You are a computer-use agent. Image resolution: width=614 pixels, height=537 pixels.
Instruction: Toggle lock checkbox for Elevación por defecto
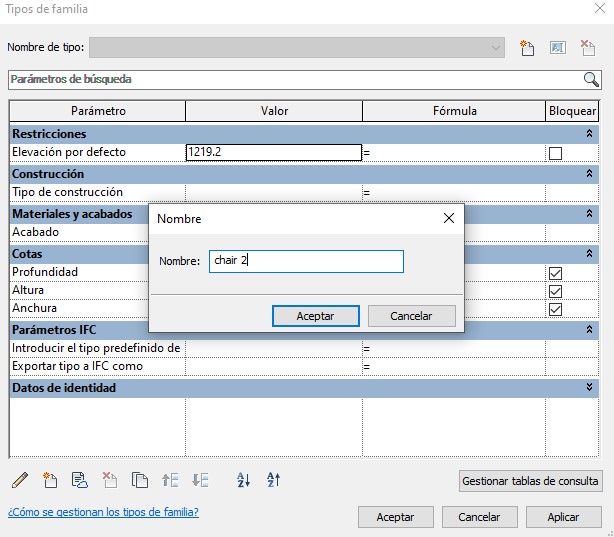click(x=555, y=153)
